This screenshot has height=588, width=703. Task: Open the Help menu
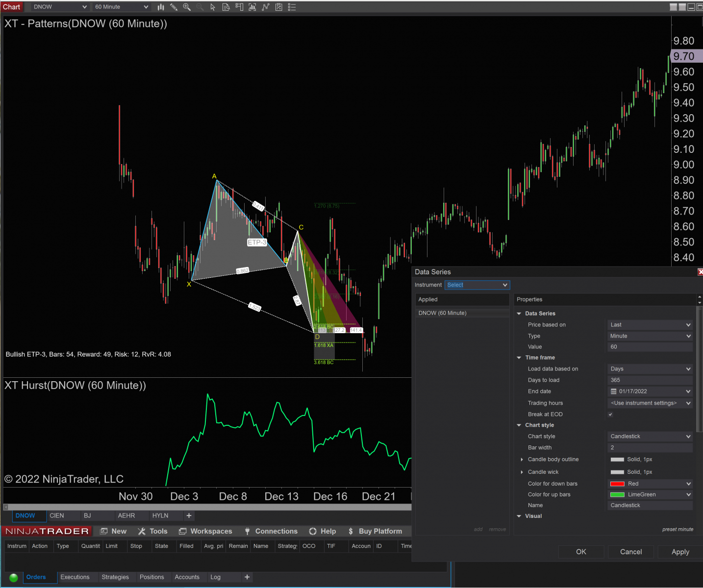coord(323,531)
